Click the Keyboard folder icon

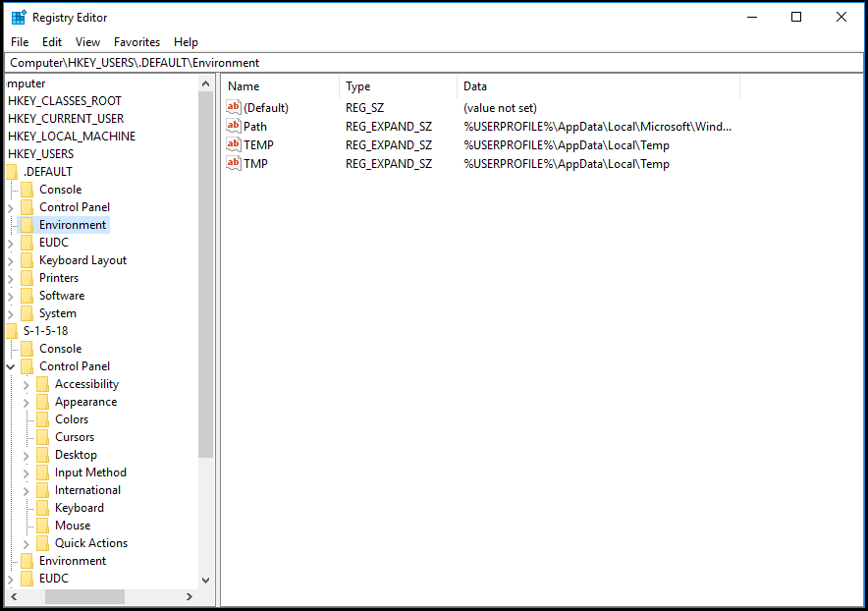pyautogui.click(x=42, y=509)
